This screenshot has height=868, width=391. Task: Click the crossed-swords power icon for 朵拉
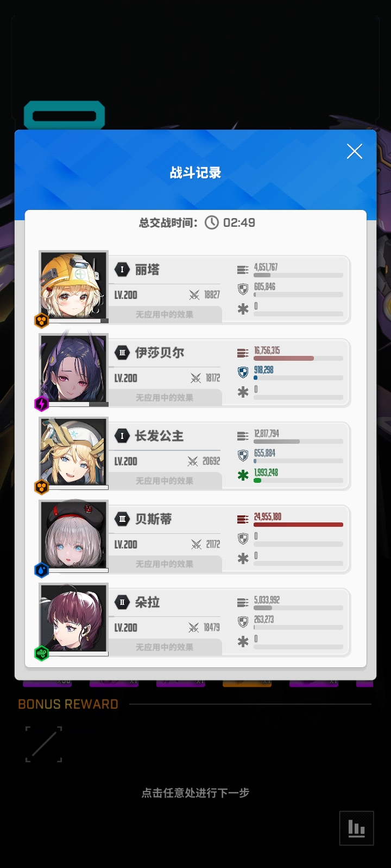[194, 628]
